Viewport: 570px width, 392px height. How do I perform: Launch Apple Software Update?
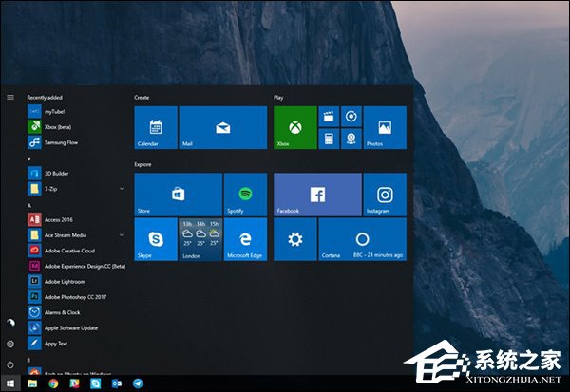tap(76, 328)
